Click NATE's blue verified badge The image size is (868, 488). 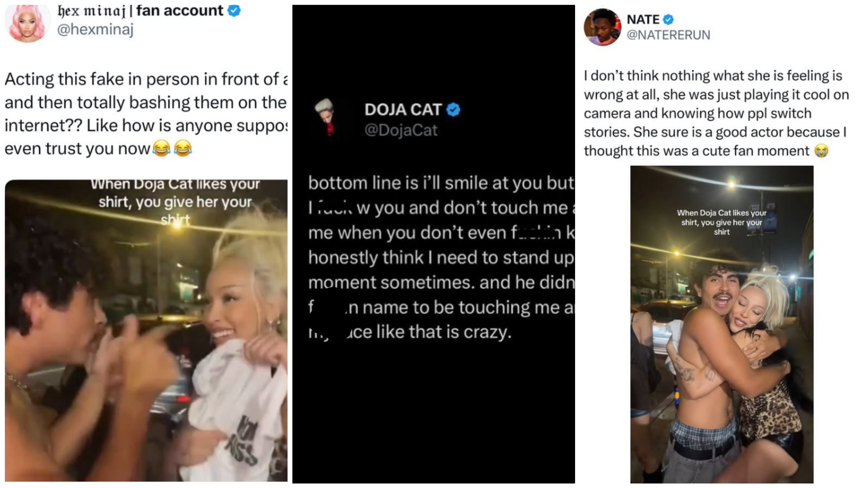pos(669,19)
